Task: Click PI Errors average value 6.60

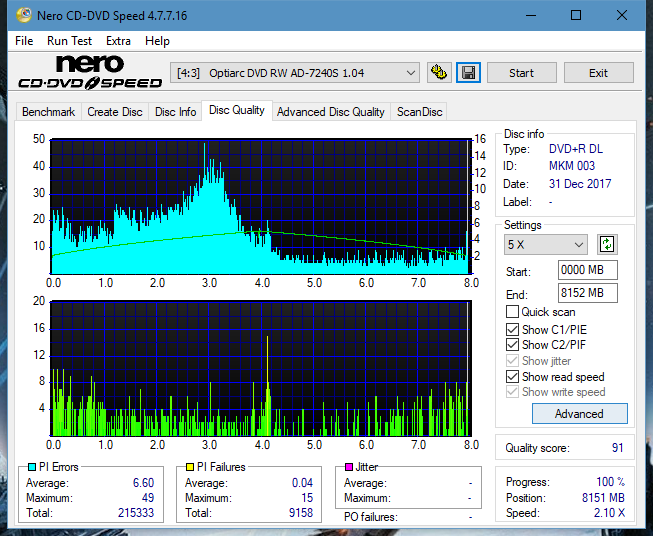Action: click(143, 483)
